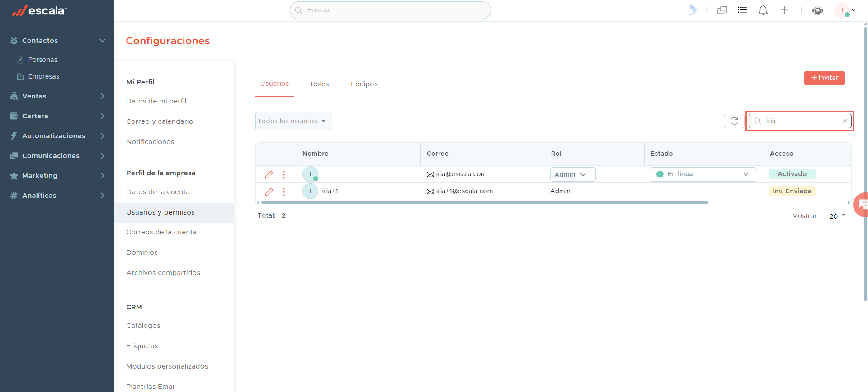Open Etiquetas under CRM
868x392 pixels.
pyautogui.click(x=142, y=346)
